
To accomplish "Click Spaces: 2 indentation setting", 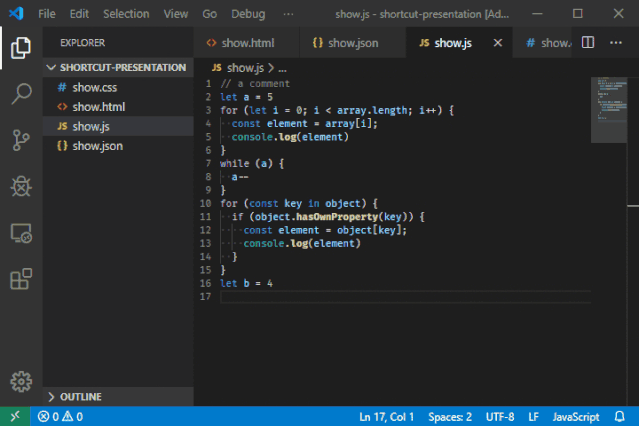I will 450,417.
